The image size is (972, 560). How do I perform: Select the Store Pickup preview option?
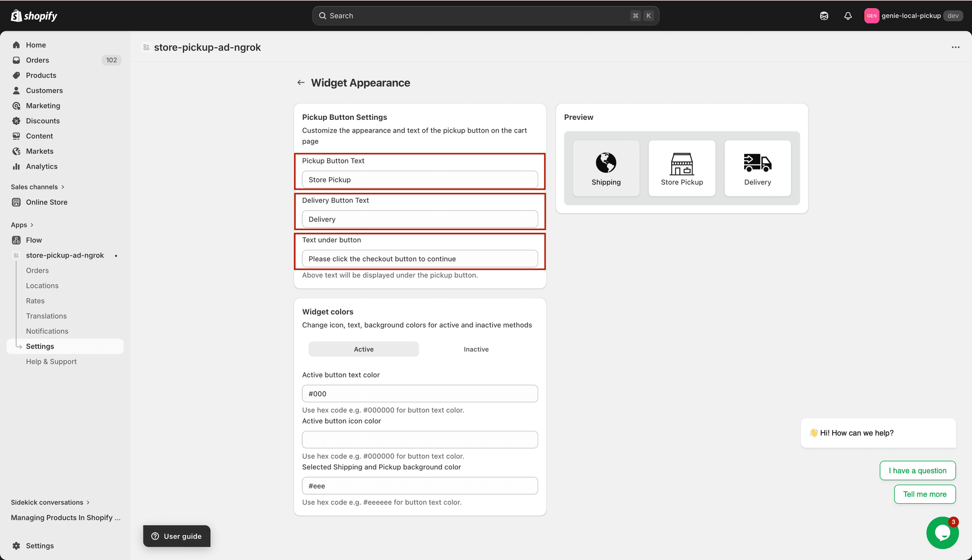(682, 168)
